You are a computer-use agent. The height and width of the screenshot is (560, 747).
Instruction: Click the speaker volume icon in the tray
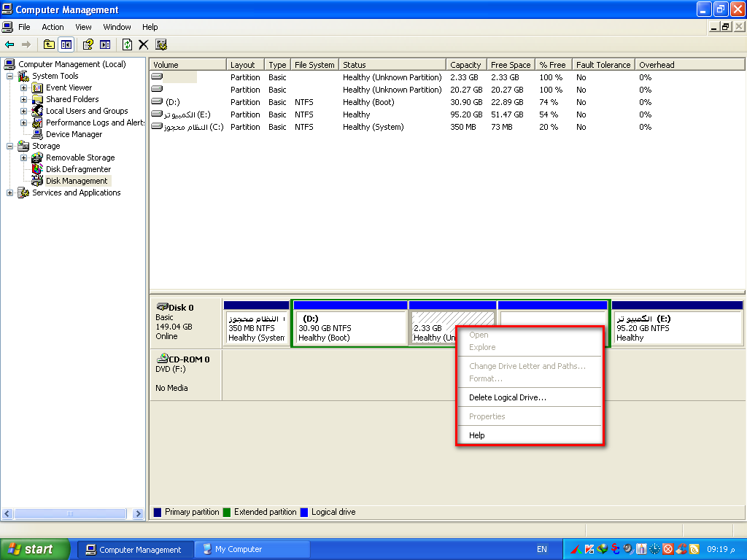click(628, 549)
